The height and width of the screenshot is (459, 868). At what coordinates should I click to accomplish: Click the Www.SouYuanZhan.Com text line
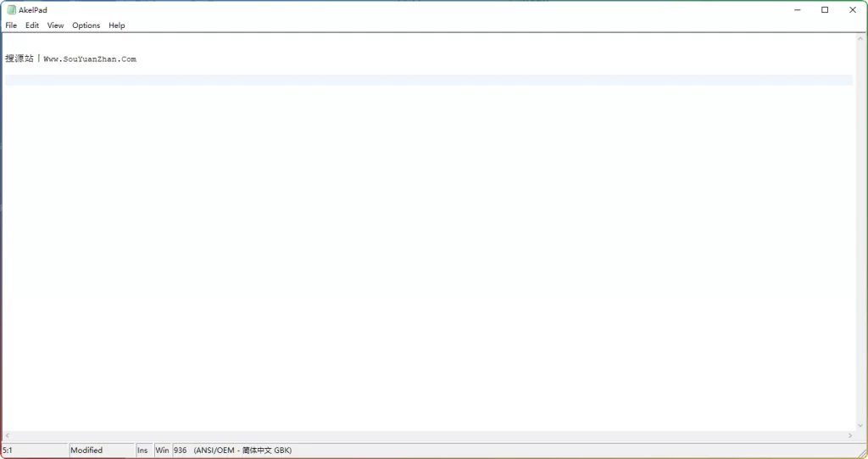[x=71, y=59]
